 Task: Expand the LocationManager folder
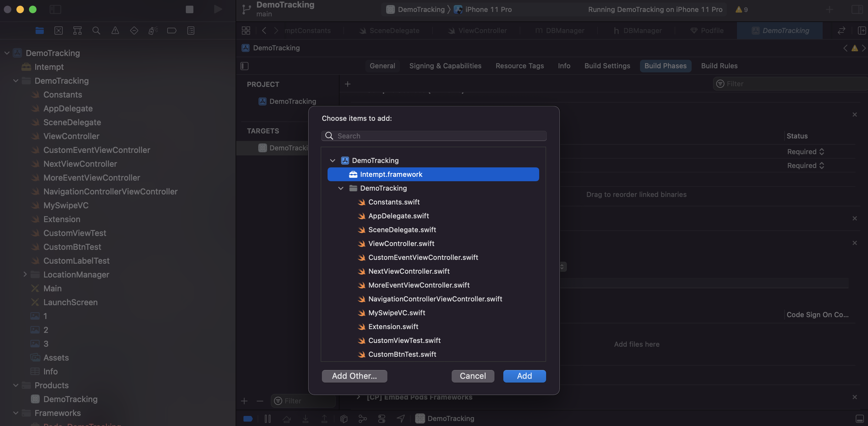pyautogui.click(x=25, y=275)
